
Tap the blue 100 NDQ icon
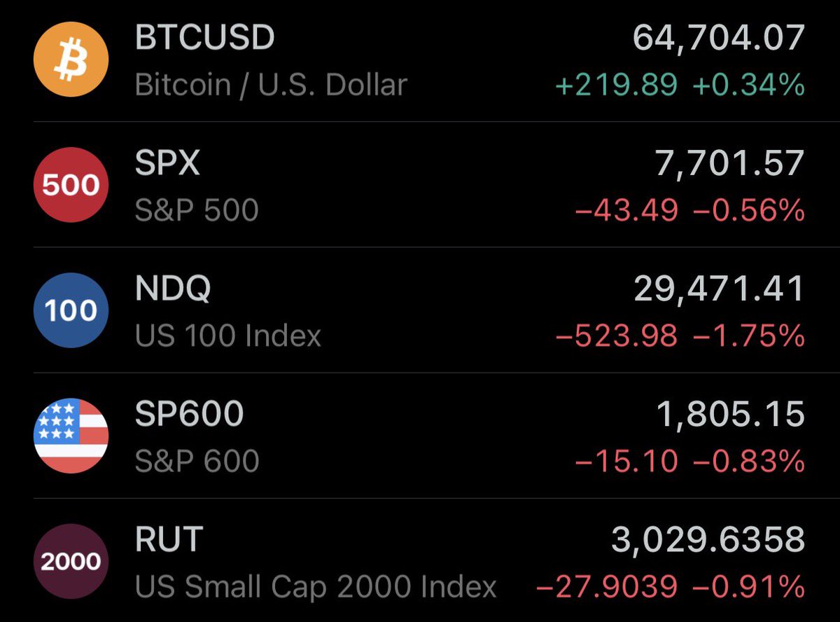pyautogui.click(x=71, y=310)
